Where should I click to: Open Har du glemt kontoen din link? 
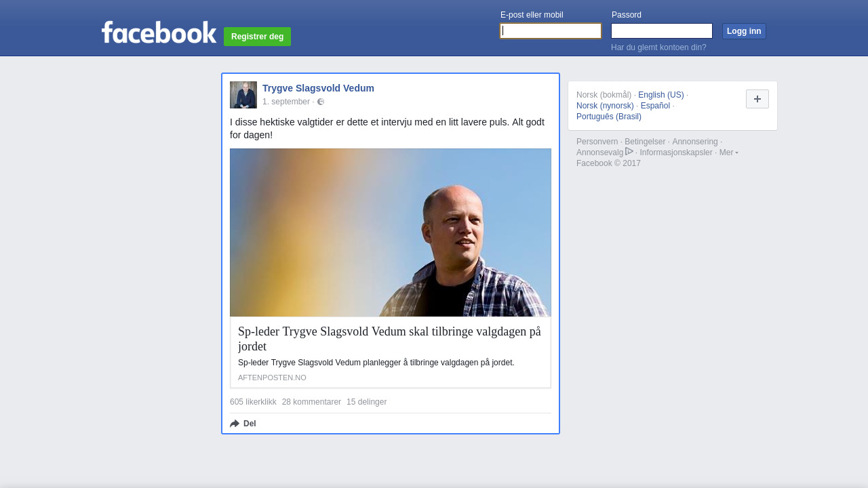coord(658,47)
